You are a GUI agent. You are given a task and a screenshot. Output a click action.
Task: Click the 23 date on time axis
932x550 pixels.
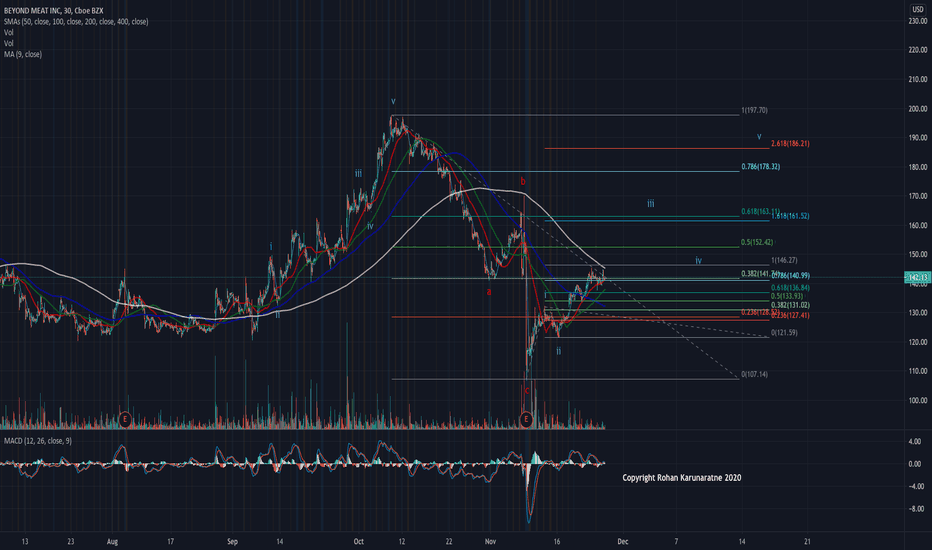click(x=71, y=542)
